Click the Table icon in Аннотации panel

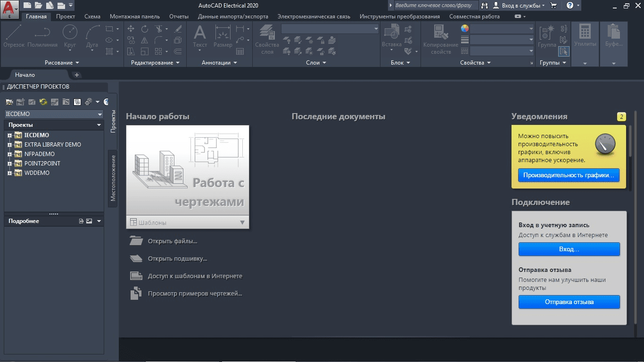click(x=240, y=51)
